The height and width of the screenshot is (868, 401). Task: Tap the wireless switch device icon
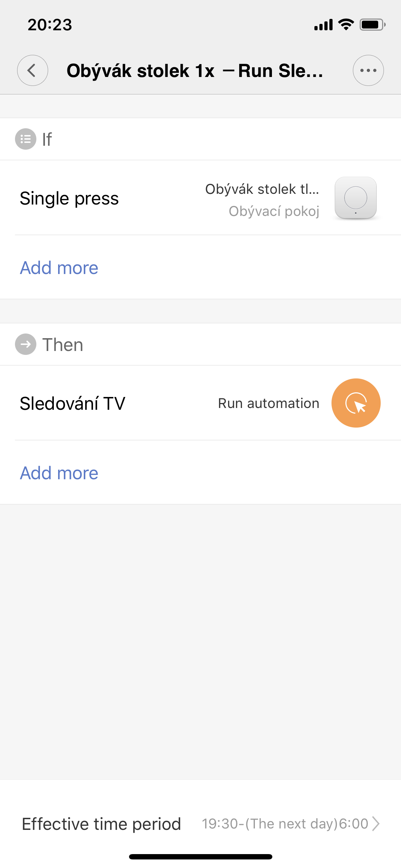[355, 198]
